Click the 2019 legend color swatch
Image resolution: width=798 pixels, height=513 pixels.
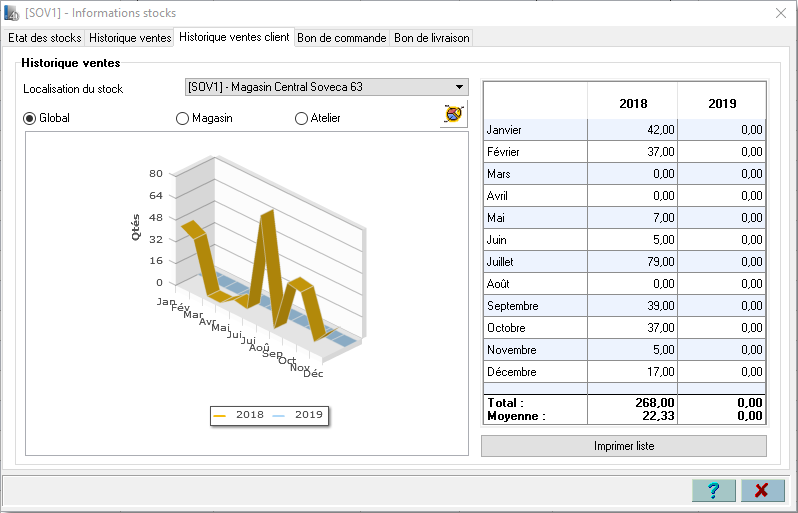tap(279, 415)
